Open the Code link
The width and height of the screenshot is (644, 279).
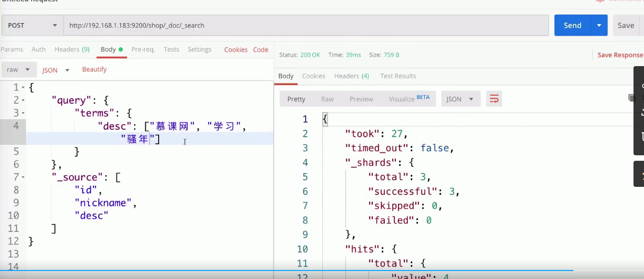(x=261, y=50)
